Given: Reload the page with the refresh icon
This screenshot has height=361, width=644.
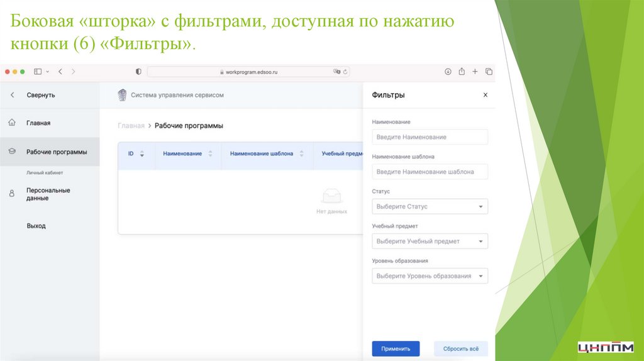Looking at the screenshot, I should 345,72.
